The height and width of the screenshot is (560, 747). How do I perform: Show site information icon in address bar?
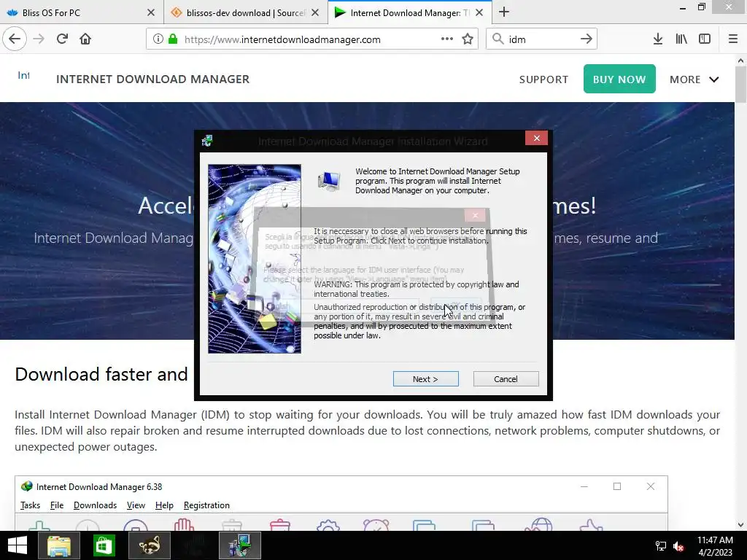coord(158,39)
